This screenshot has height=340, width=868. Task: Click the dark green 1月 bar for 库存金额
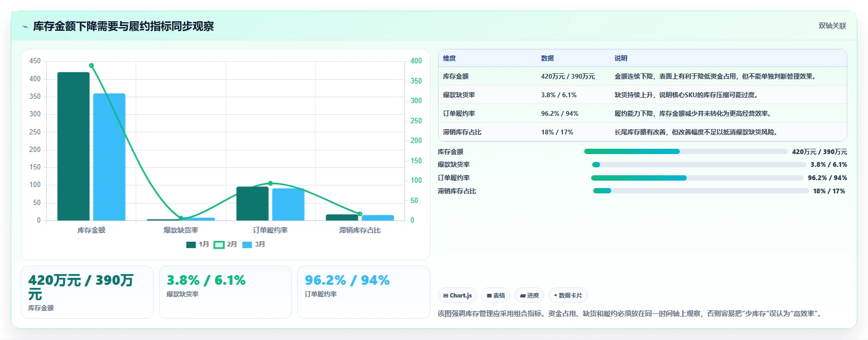73,146
